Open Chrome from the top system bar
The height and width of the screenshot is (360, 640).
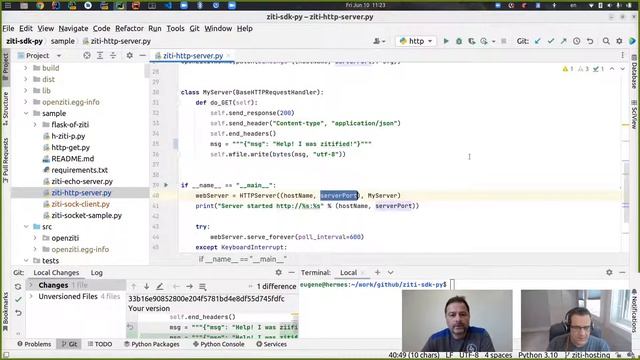[x=40, y=5]
